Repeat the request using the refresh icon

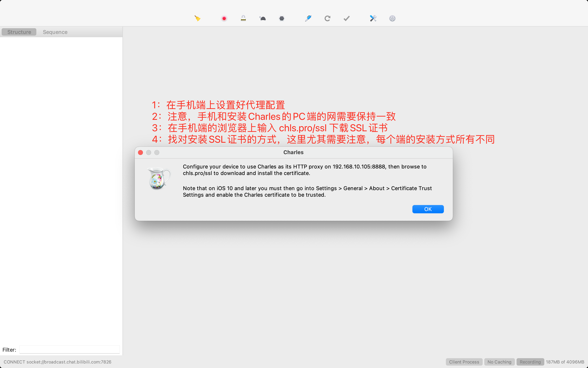pos(327,18)
